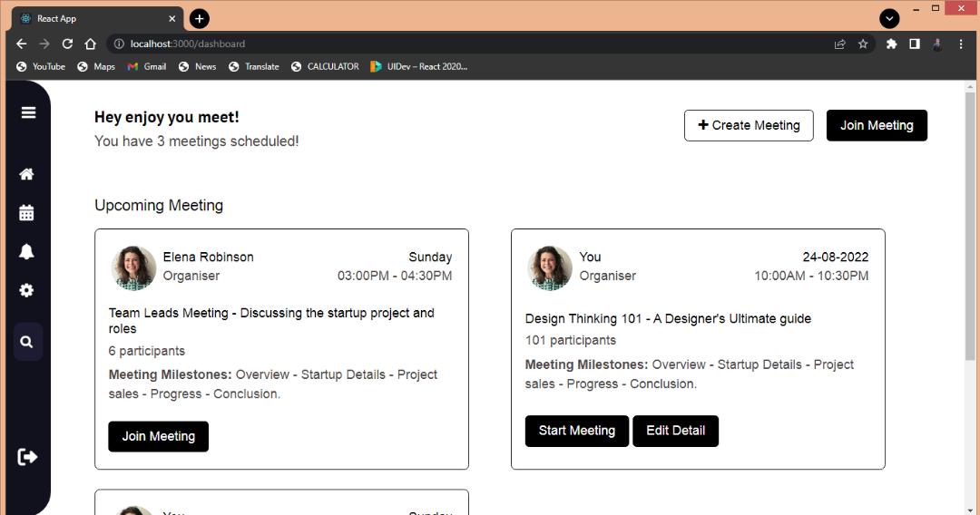Image resolution: width=980 pixels, height=515 pixels.
Task: Bookmark this page with star icon
Action: [x=863, y=44]
